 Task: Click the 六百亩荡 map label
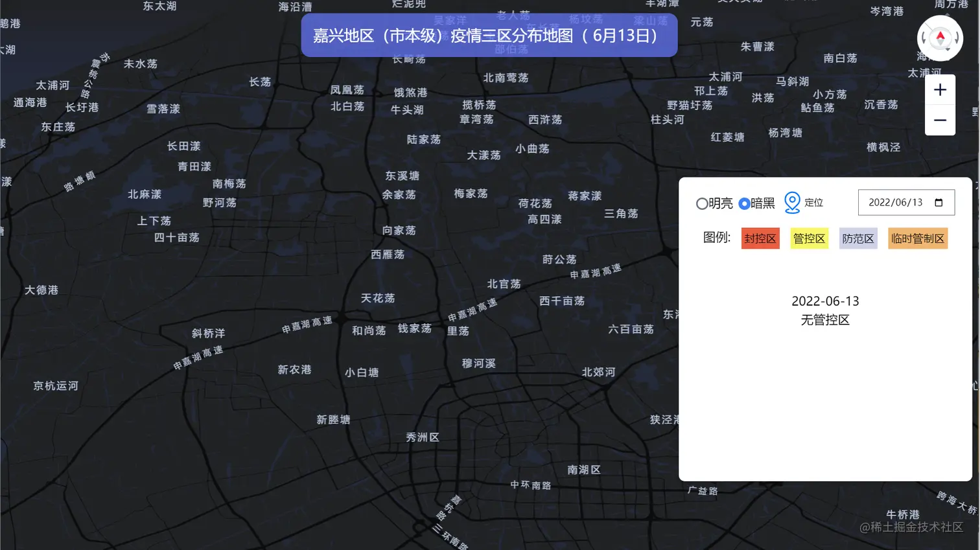point(631,329)
